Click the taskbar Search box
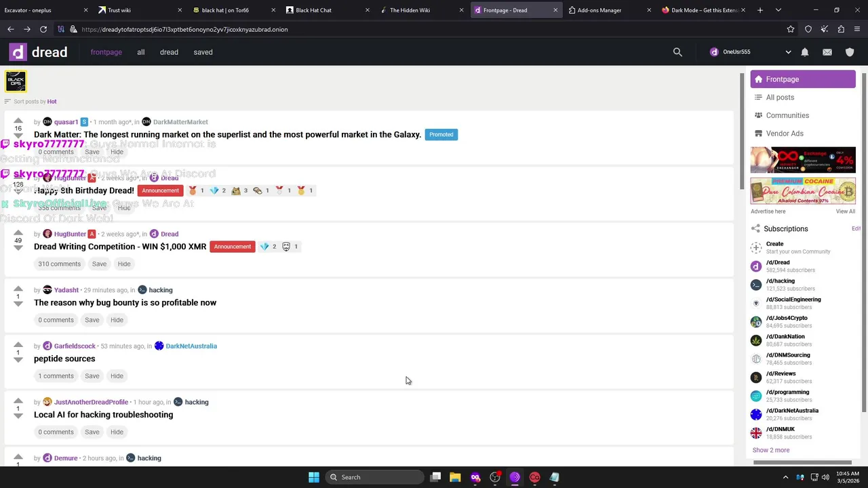Screen dimensions: 868x488 tap(374, 477)
